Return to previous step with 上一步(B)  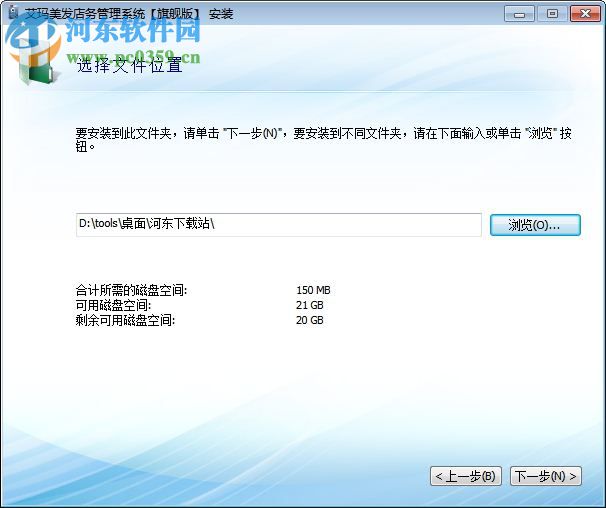[465, 476]
